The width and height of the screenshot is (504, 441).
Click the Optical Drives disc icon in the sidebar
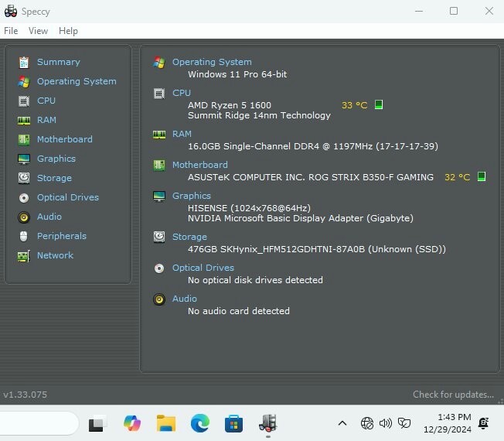pos(24,198)
